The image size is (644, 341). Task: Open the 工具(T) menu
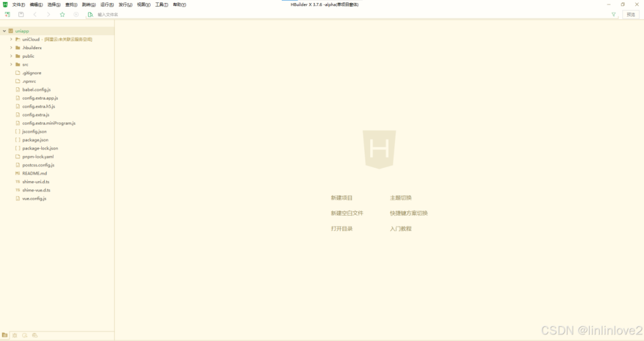pyautogui.click(x=161, y=4)
